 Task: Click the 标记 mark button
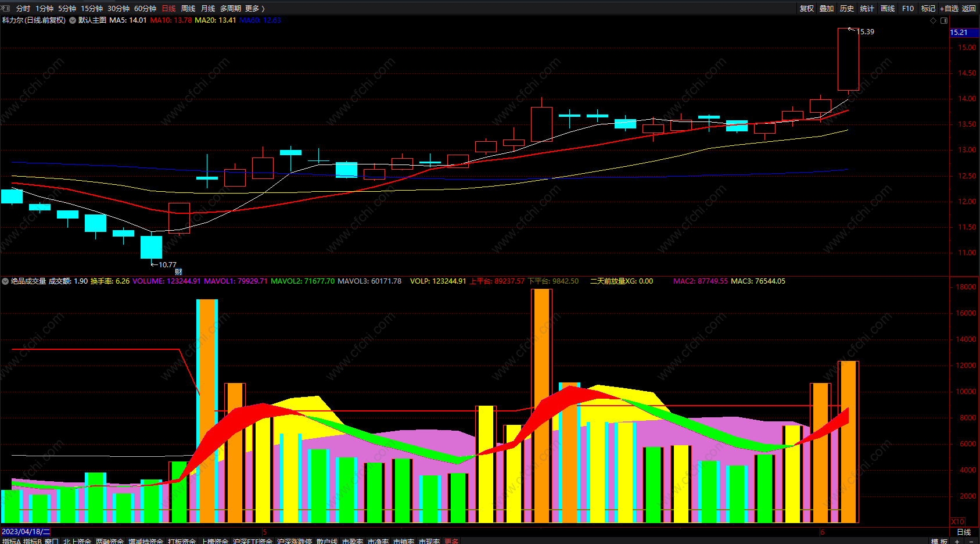928,9
